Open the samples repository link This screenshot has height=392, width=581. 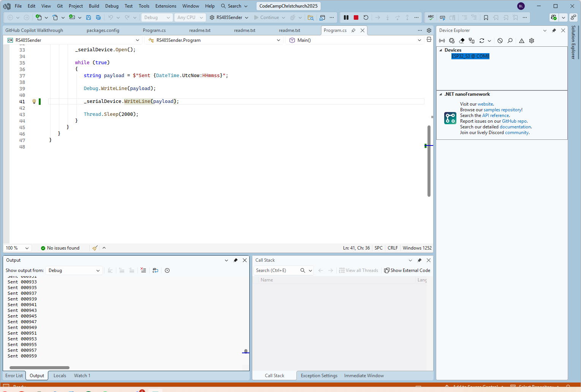point(503,110)
